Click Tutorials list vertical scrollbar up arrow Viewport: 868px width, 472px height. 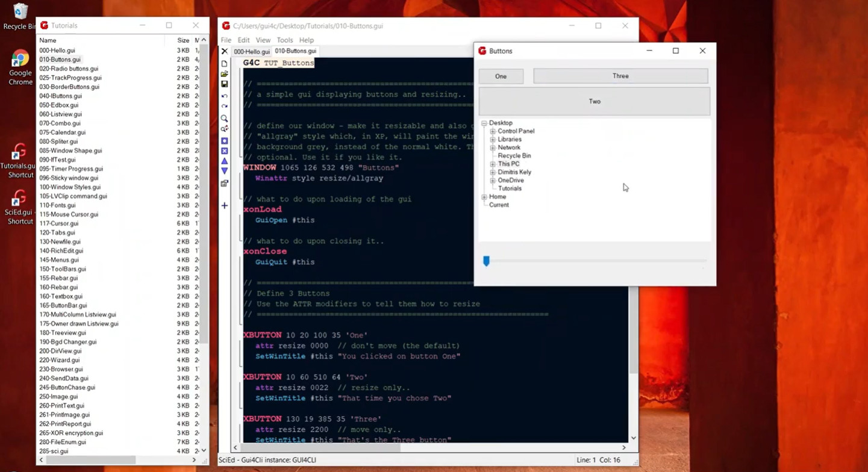click(x=204, y=40)
